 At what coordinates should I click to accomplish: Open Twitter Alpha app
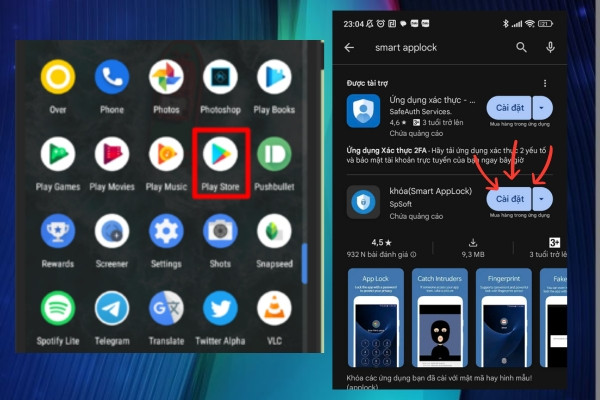[220, 308]
